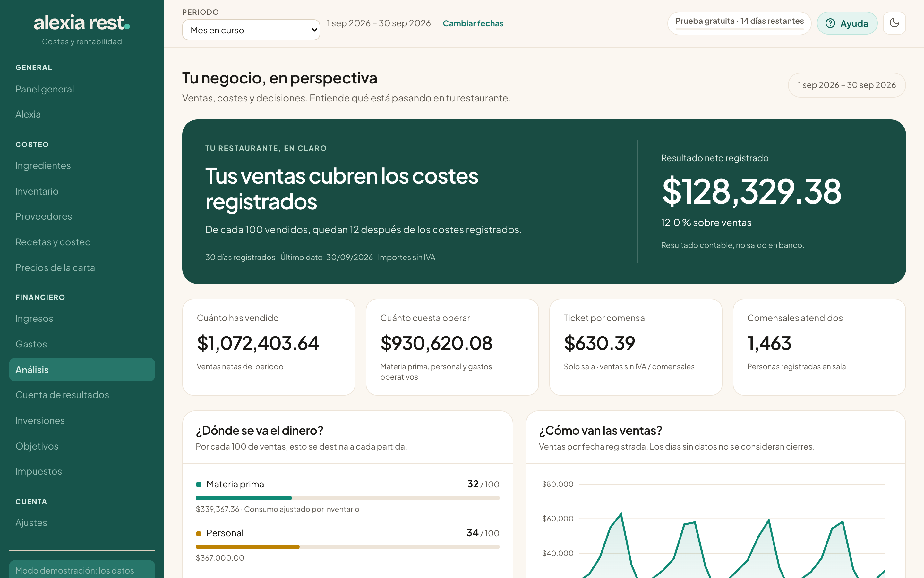Screen dimensions: 924x578
Task: Click the alexia rest logo
Action: [82, 22]
